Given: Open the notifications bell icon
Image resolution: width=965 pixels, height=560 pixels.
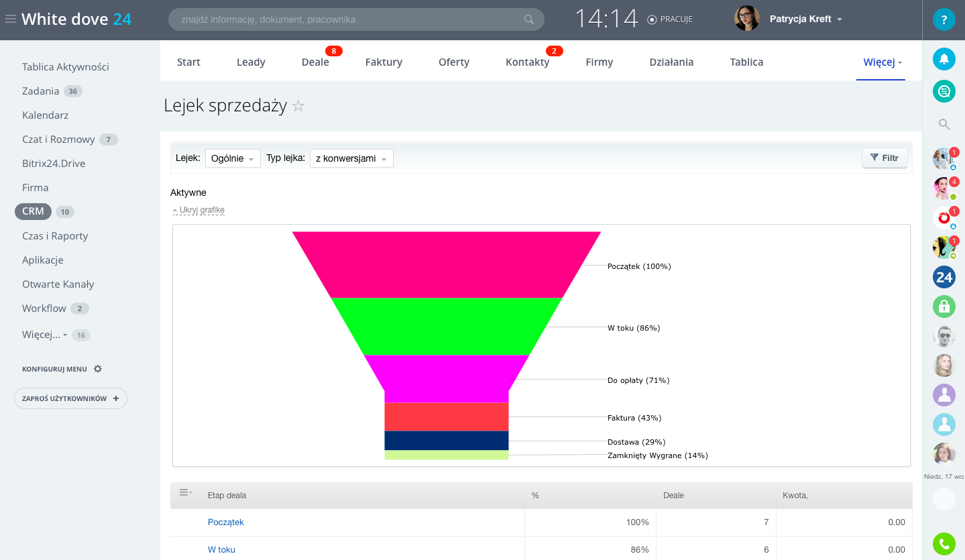Looking at the screenshot, I should pyautogui.click(x=944, y=59).
